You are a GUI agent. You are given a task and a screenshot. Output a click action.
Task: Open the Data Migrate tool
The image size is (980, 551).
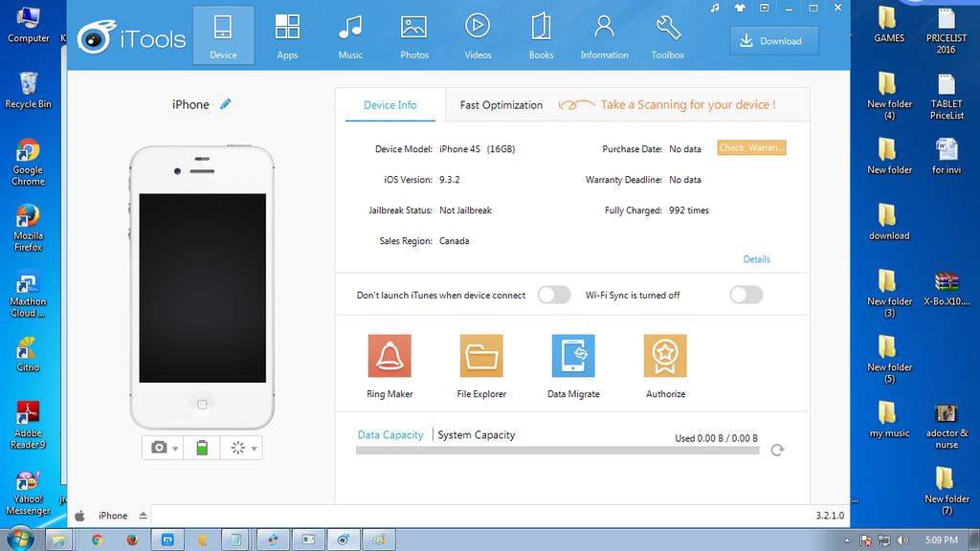[573, 356]
